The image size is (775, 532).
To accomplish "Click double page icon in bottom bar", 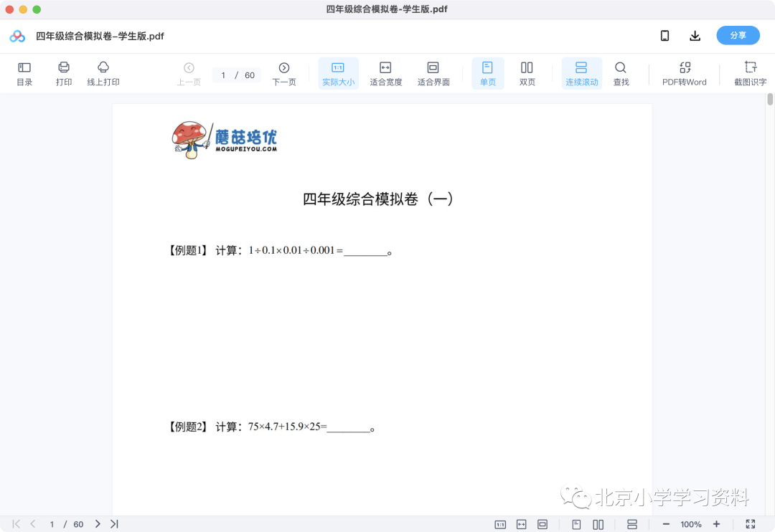I will pos(598,525).
